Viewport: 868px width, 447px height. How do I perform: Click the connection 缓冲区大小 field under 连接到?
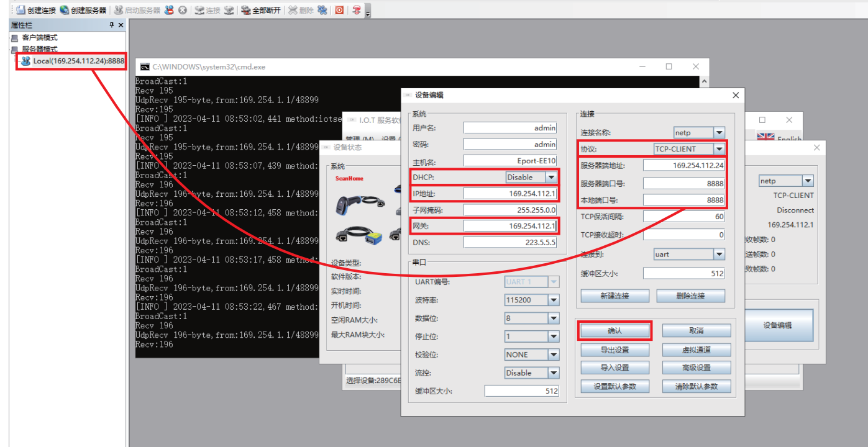(684, 273)
